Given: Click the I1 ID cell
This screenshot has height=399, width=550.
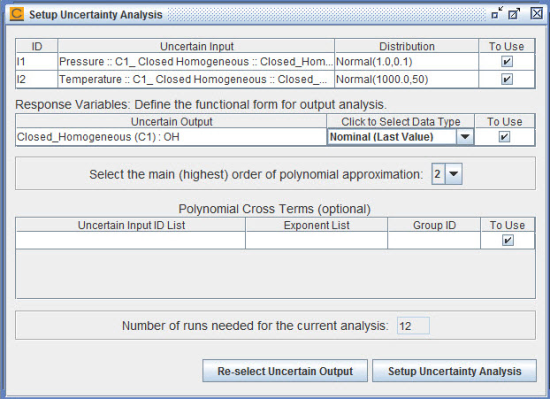Looking at the screenshot, I should coord(36,62).
